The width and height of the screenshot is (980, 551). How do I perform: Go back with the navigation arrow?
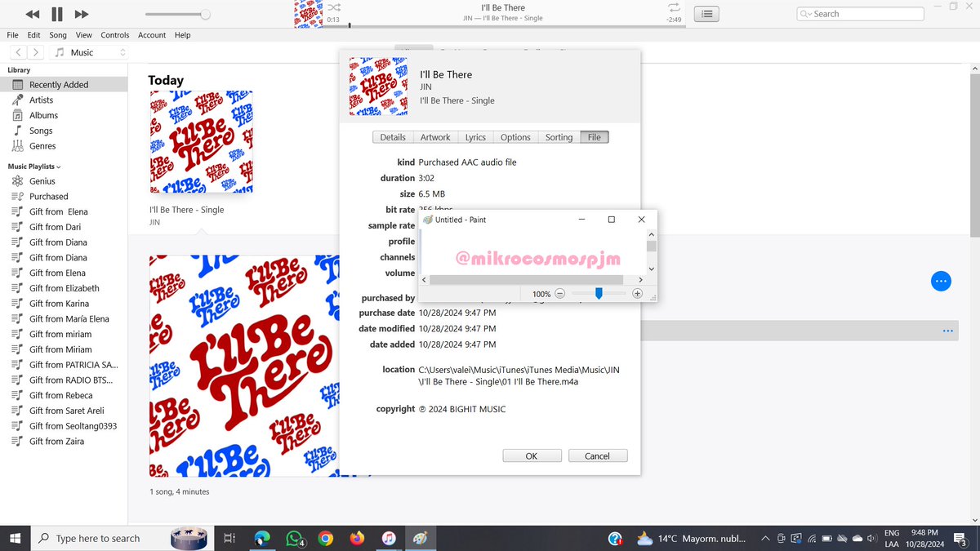coord(20,52)
